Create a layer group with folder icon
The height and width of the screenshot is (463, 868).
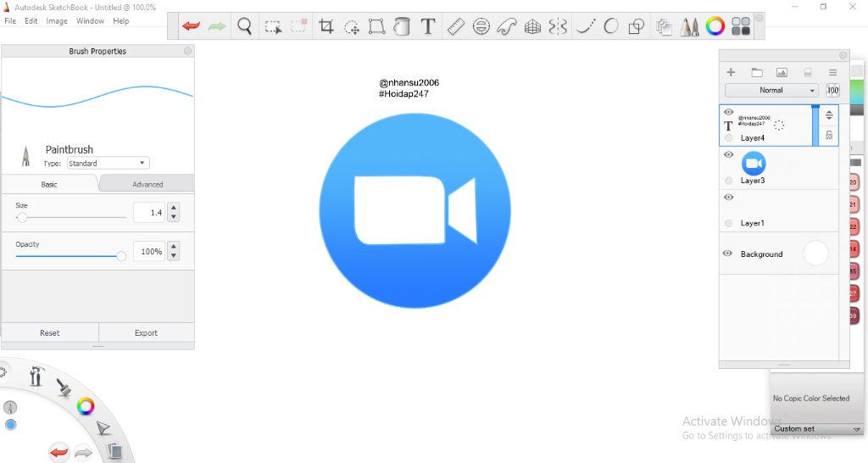tap(757, 73)
